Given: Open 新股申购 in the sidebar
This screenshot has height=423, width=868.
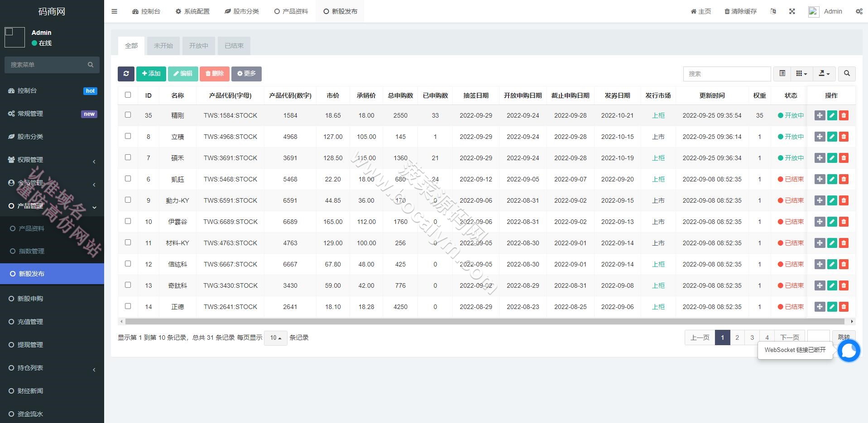Looking at the screenshot, I should pos(52,299).
